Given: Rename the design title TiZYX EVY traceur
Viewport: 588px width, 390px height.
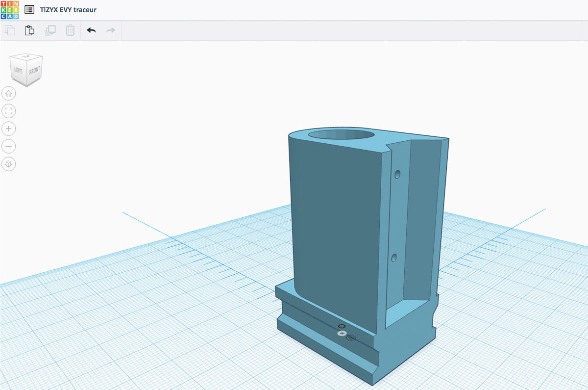Looking at the screenshot, I should tap(68, 10).
